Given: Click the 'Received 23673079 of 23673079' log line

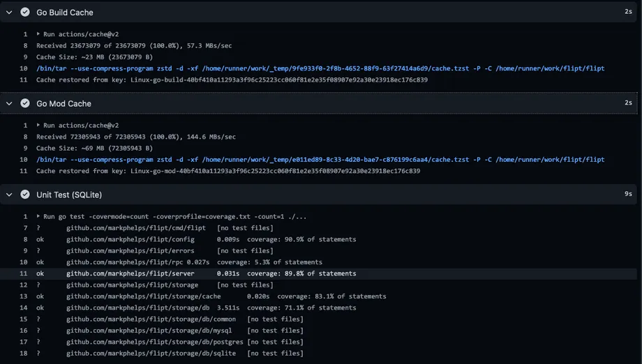Looking at the screenshot, I should click(134, 46).
